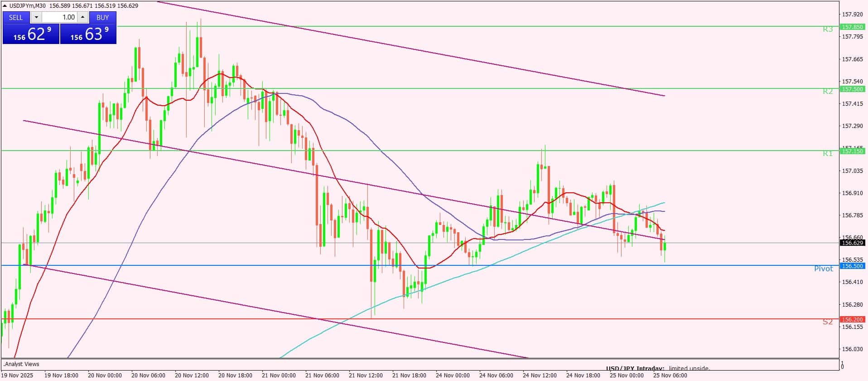The width and height of the screenshot is (868, 381).
Task: Collapse the one-click trading panel triangle
Action: pos(5,6)
